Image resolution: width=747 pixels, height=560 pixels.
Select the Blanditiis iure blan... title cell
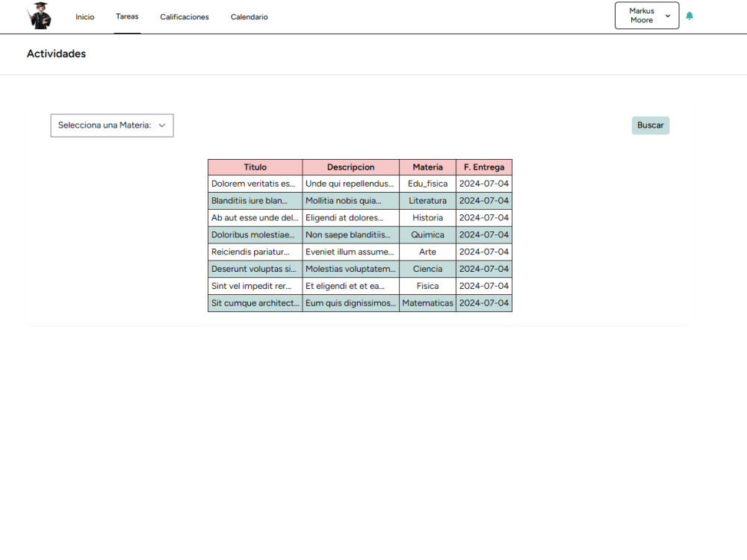[x=255, y=200]
